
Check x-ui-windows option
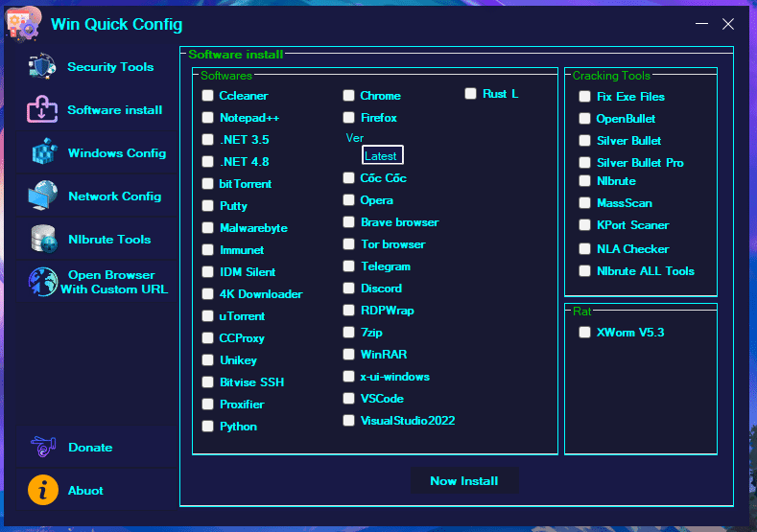[348, 376]
